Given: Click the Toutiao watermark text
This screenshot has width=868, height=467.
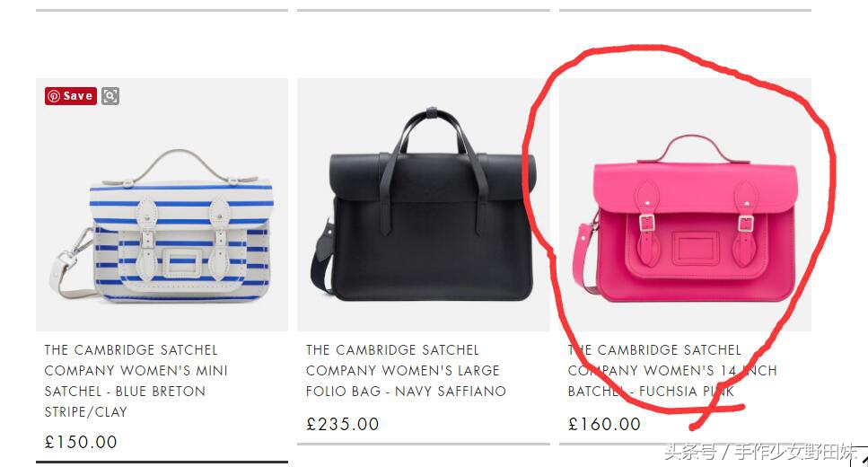Looking at the screenshot, I should coord(761,451).
